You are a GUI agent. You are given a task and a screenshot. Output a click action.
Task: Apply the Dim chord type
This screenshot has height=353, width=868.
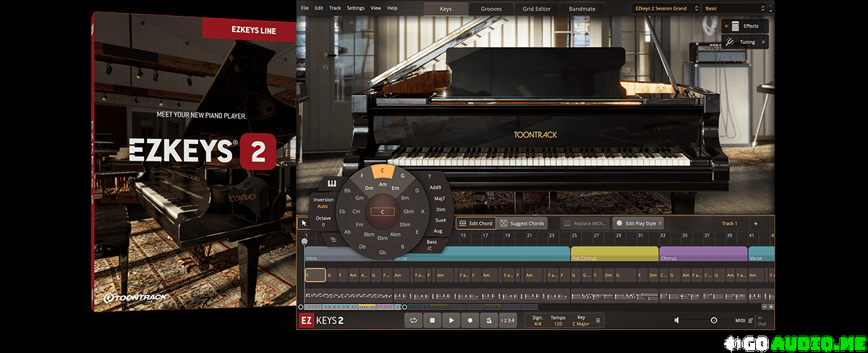(x=440, y=208)
